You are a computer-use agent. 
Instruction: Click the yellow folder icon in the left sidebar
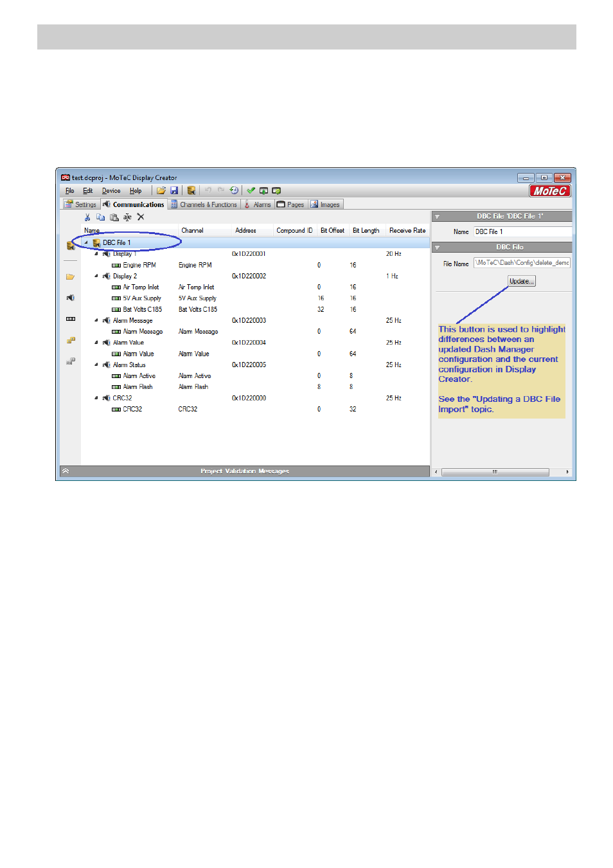pyautogui.click(x=71, y=277)
